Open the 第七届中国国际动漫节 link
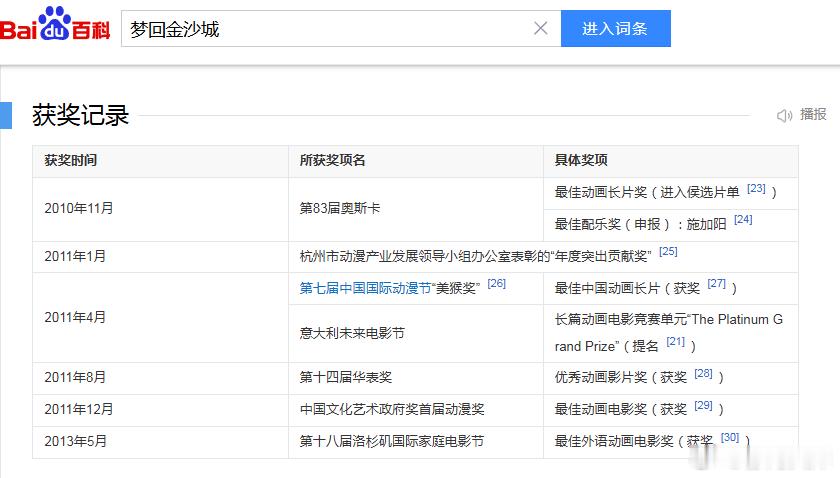 tap(365, 288)
